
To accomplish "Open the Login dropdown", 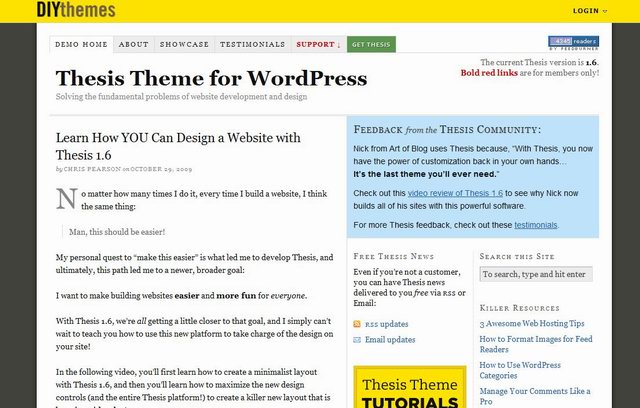I will (589, 11).
